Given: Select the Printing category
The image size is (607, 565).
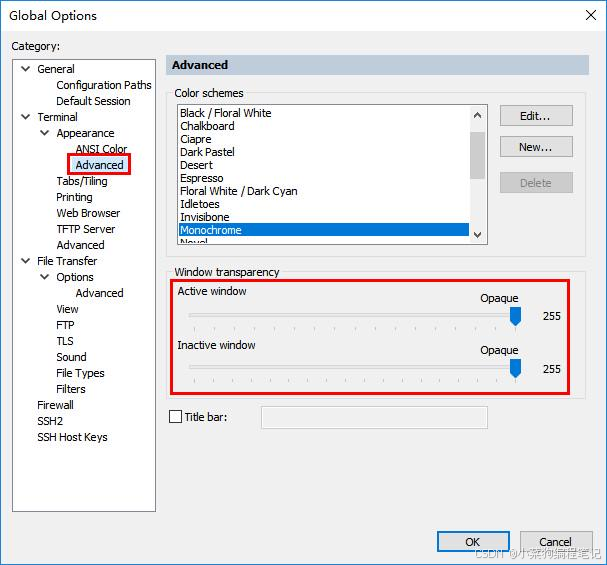Looking at the screenshot, I should tap(74, 197).
